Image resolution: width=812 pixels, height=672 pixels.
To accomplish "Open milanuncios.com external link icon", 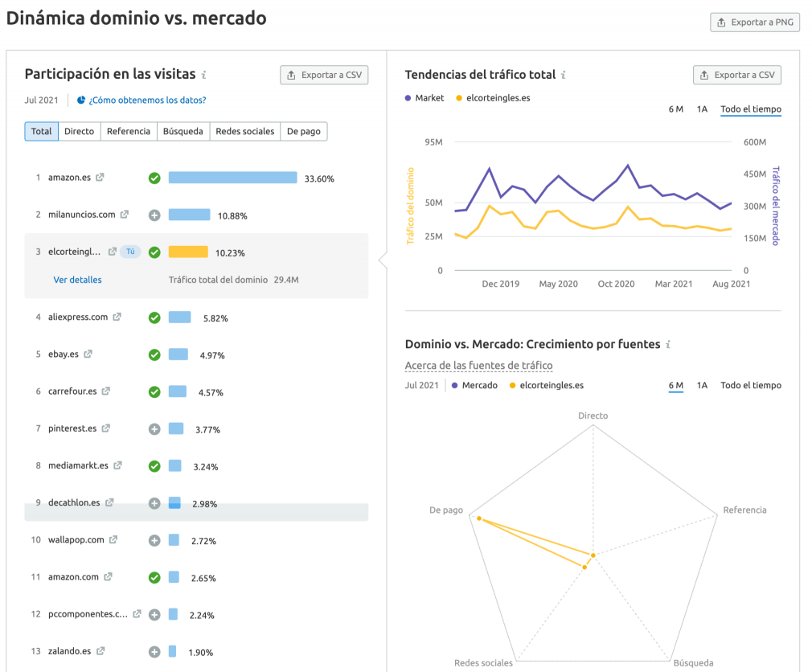I will (125, 215).
